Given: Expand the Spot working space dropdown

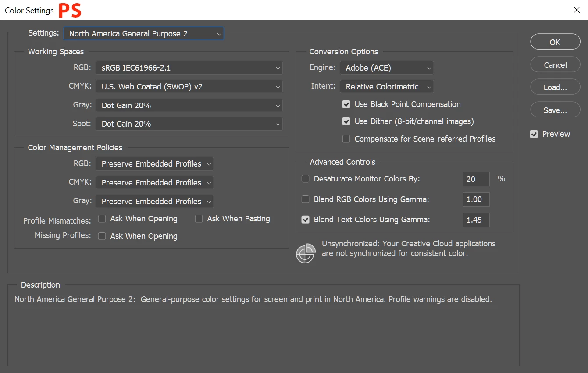Looking at the screenshot, I should pos(189,124).
